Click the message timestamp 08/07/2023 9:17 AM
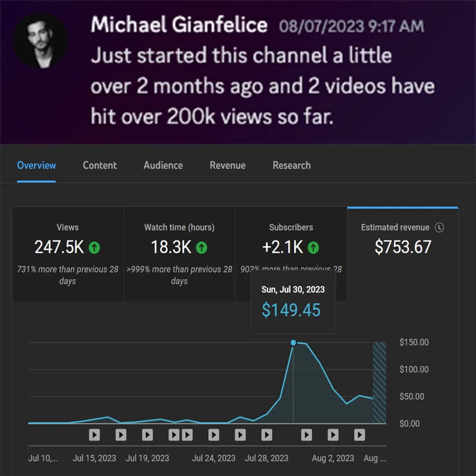 [x=352, y=26]
